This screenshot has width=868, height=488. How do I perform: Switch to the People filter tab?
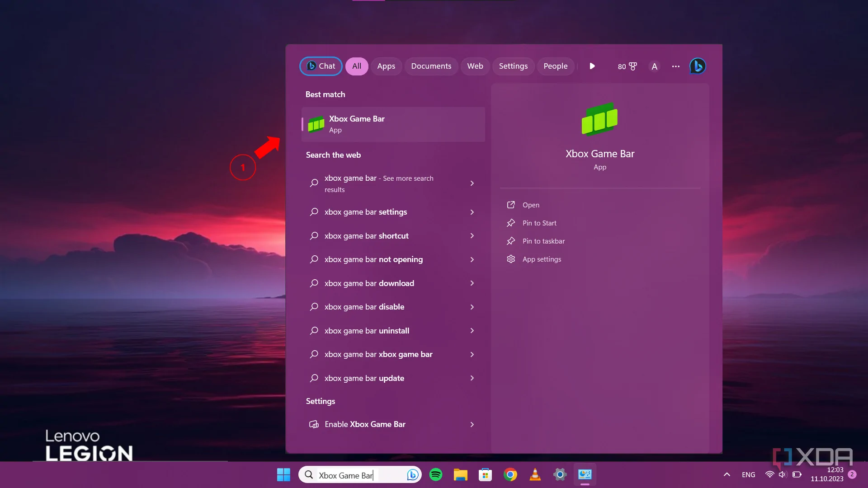pos(556,66)
